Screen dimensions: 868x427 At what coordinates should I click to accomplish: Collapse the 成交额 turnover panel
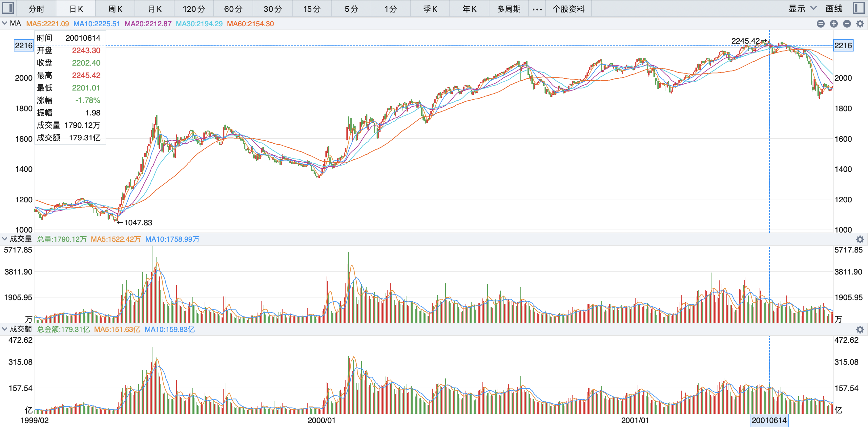tap(5, 329)
